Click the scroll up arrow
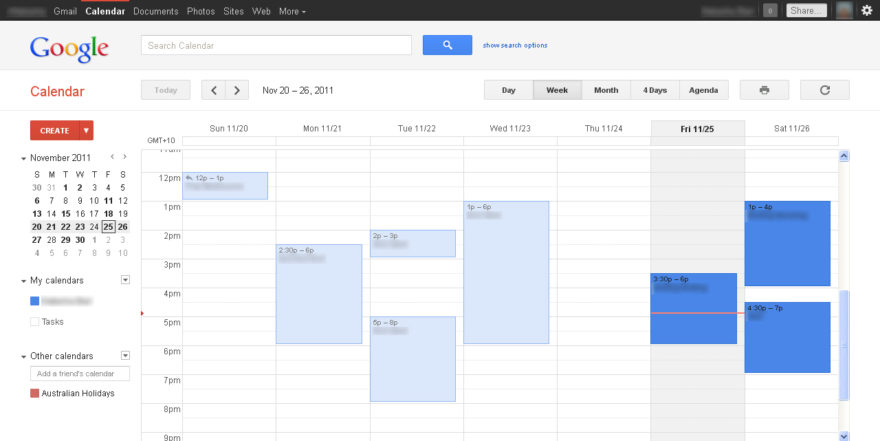 click(x=844, y=157)
